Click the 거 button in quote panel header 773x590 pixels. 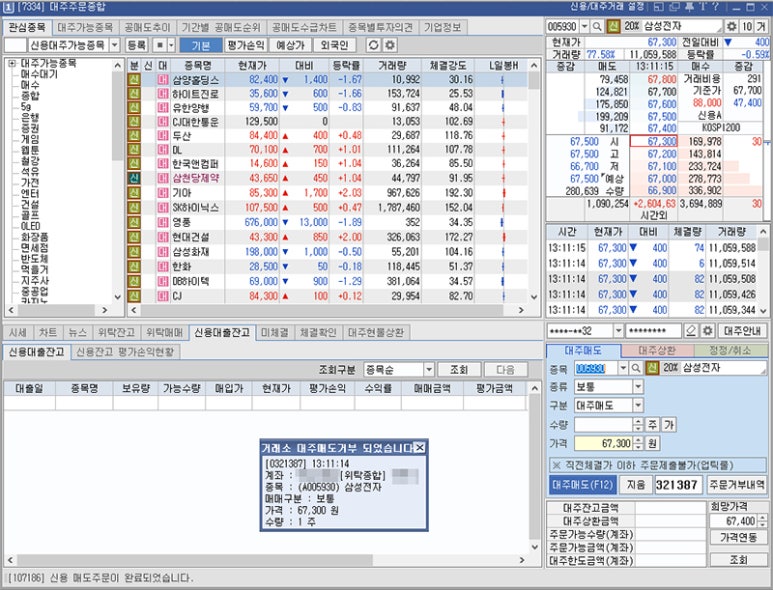click(x=762, y=27)
